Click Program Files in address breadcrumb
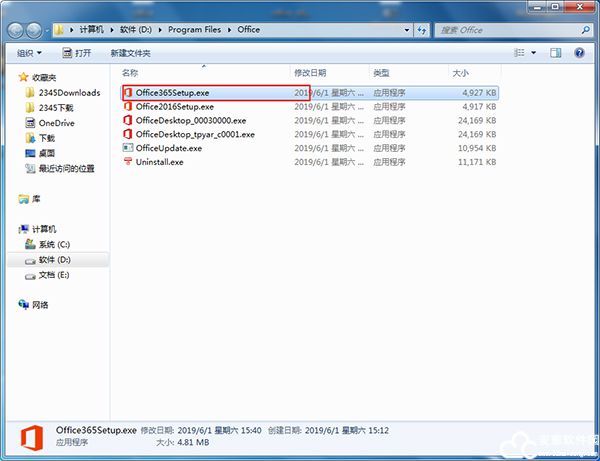Viewport: 600px width, 461px height. coord(195,30)
